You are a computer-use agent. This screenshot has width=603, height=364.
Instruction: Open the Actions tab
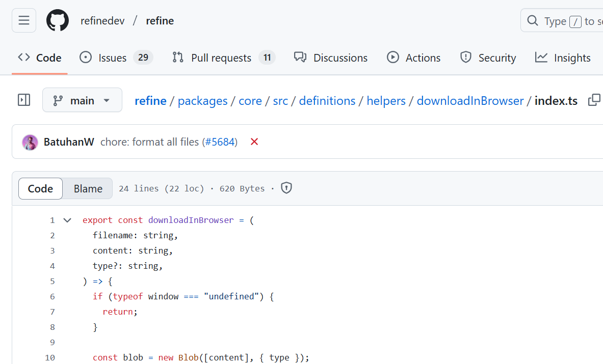pos(413,58)
